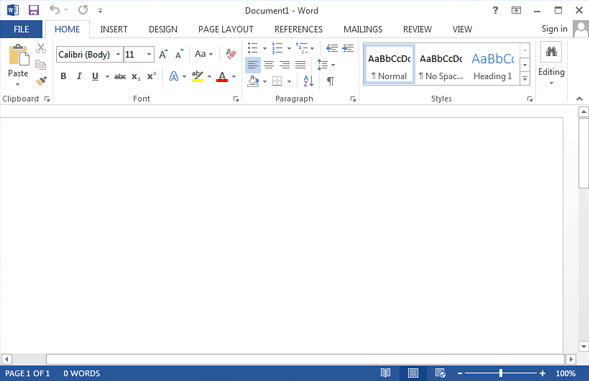The image size is (589, 381).
Task: Toggle Underline formatting
Action: pos(95,76)
